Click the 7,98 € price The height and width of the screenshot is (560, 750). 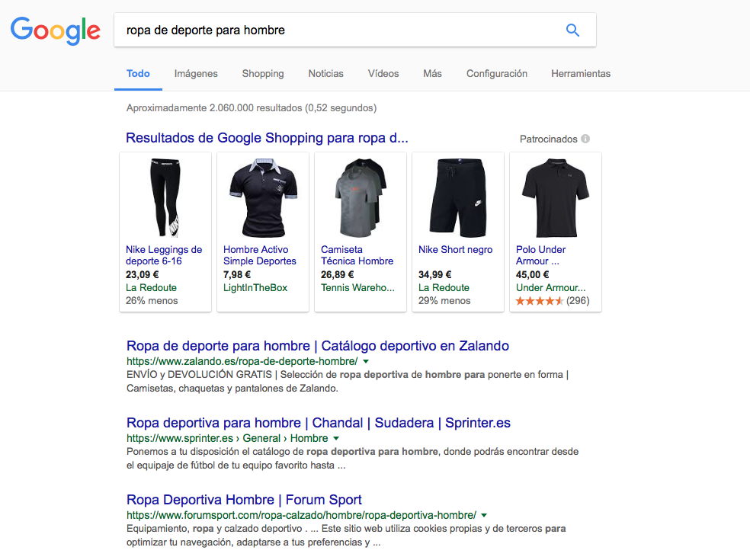click(237, 275)
